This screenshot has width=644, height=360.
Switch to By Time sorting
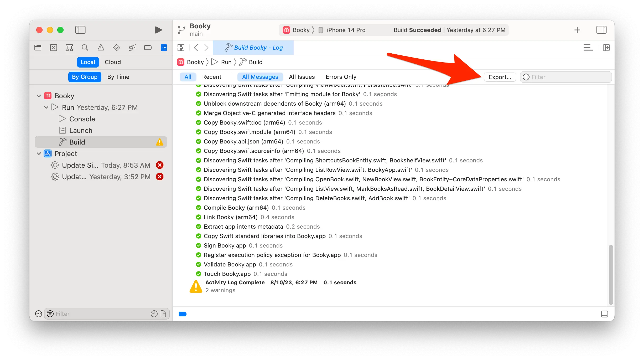point(118,77)
